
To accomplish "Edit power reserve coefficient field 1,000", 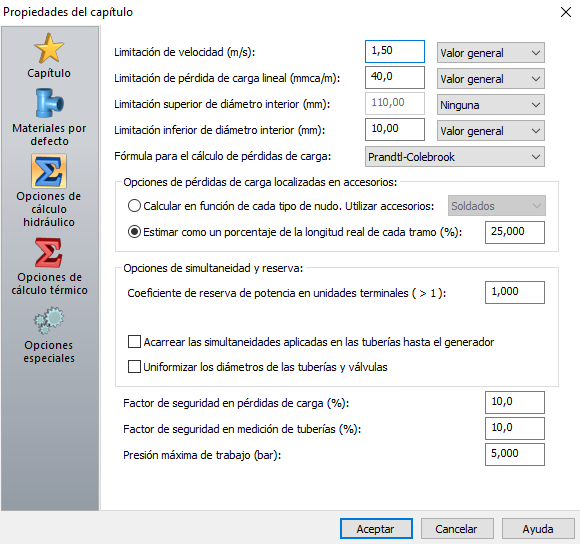I will point(515,292).
